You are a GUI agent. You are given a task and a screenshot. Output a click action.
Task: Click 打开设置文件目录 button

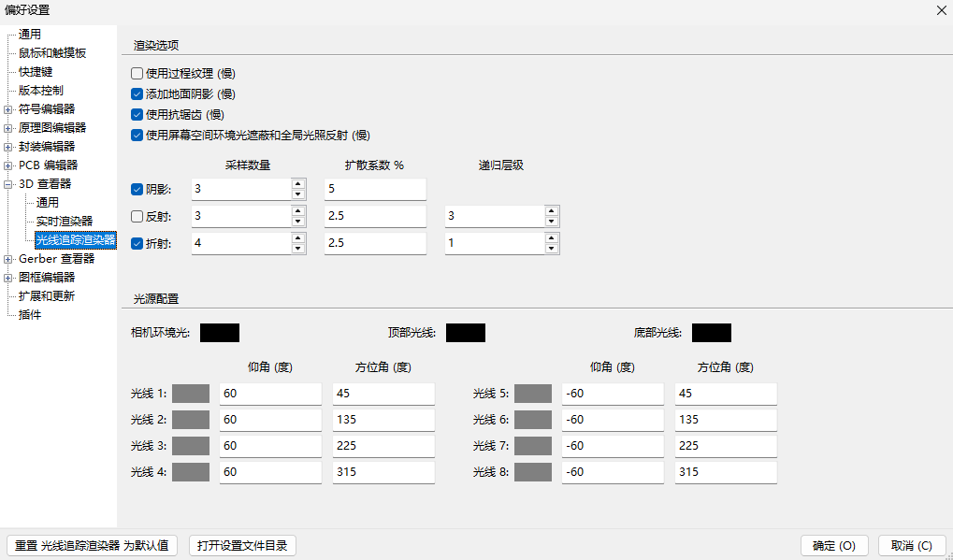242,545
